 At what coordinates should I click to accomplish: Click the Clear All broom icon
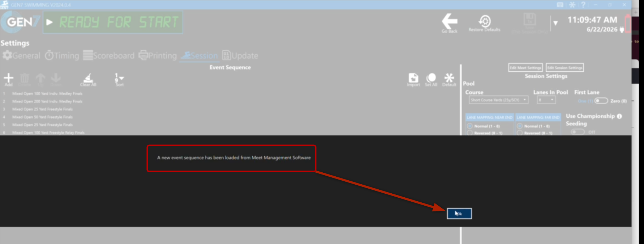88,77
